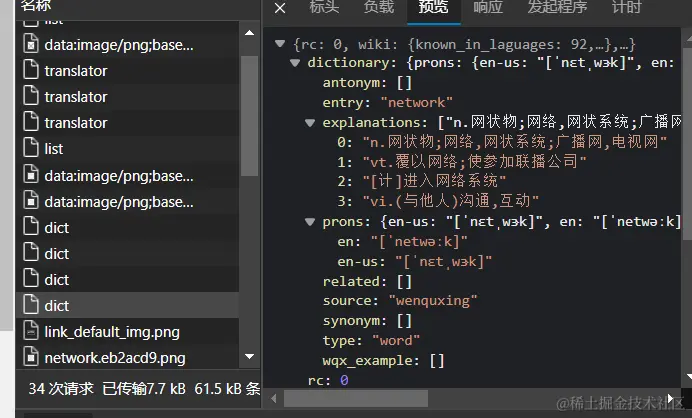Select network.eb2acd9.png request
This screenshot has height=418, width=692.
(128, 358)
